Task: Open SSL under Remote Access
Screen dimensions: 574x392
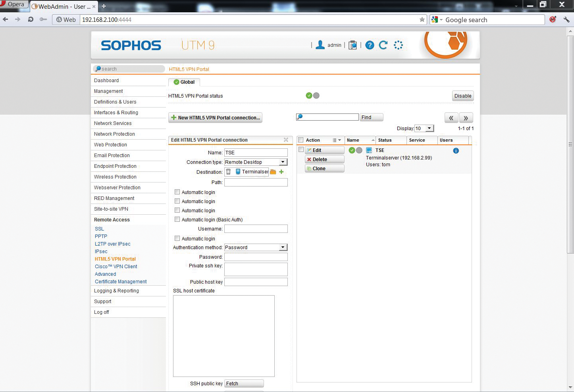Action: tap(99, 229)
